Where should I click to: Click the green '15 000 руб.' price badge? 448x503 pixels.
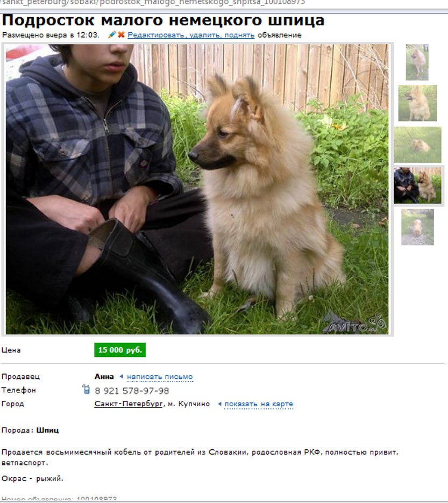[x=120, y=350]
